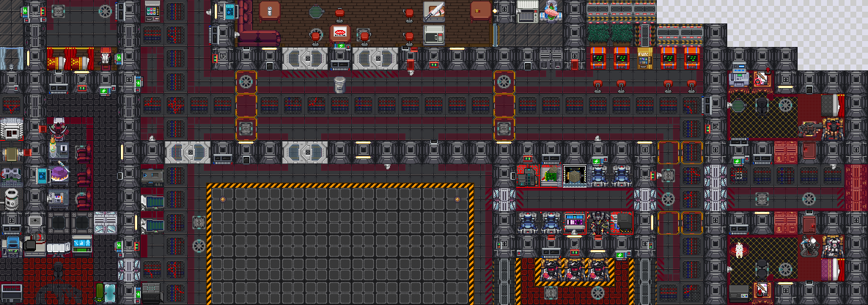Click the black crate next to the mech

[x=622, y=223]
